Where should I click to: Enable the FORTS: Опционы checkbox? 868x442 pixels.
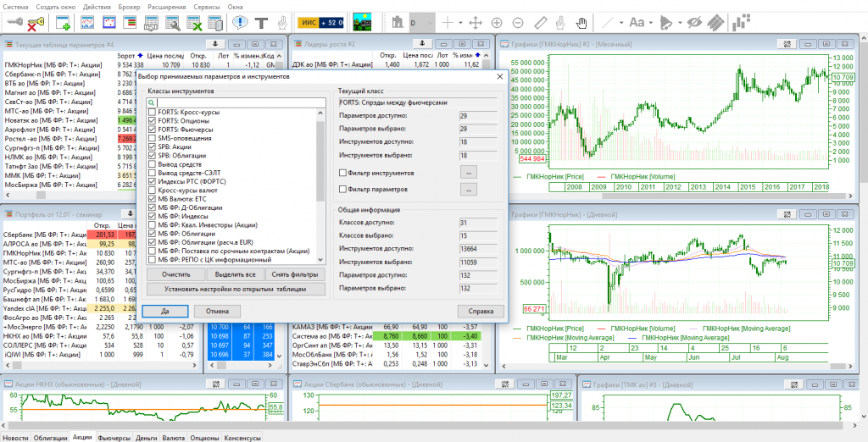point(152,121)
